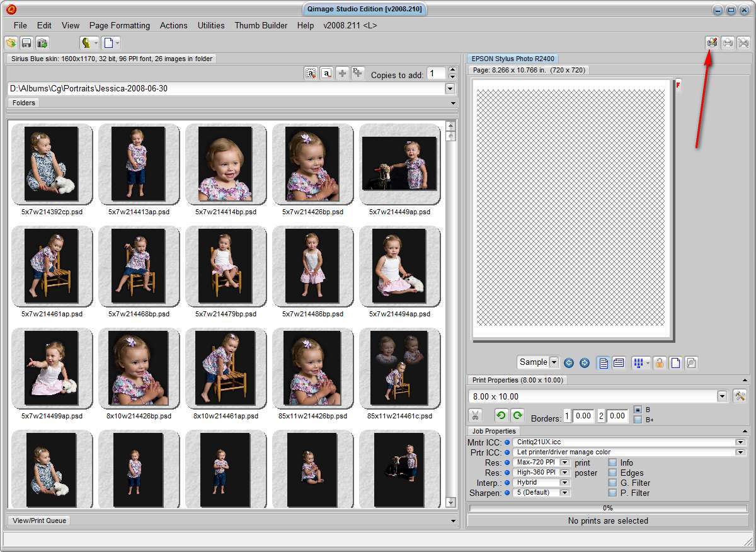
Task: Enable the G. Filter checkbox
Action: 612,483
